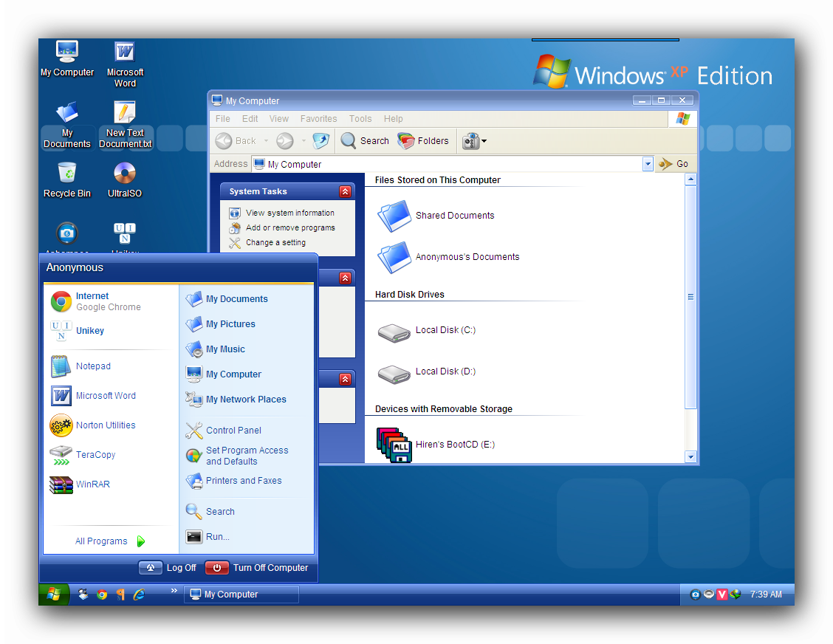Select Hiren's BootCD (E:) drive
This screenshot has height=644, width=833.
(x=436, y=445)
